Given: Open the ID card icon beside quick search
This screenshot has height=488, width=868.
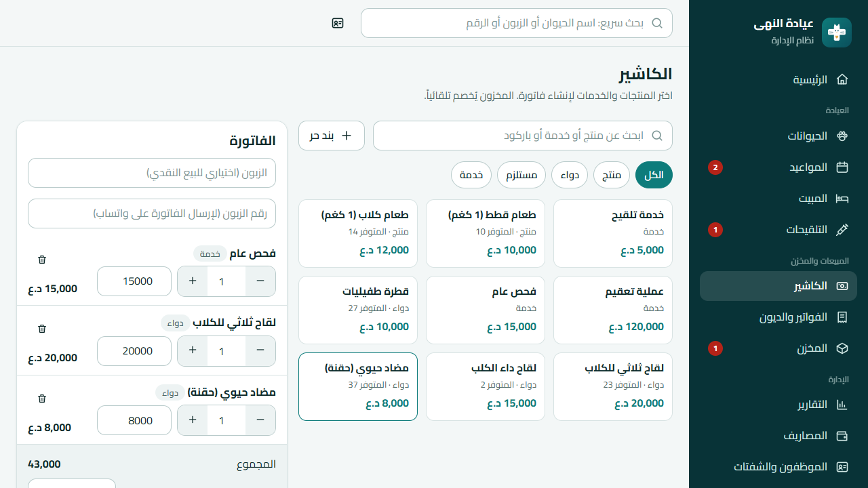Looking at the screenshot, I should pos(338,23).
